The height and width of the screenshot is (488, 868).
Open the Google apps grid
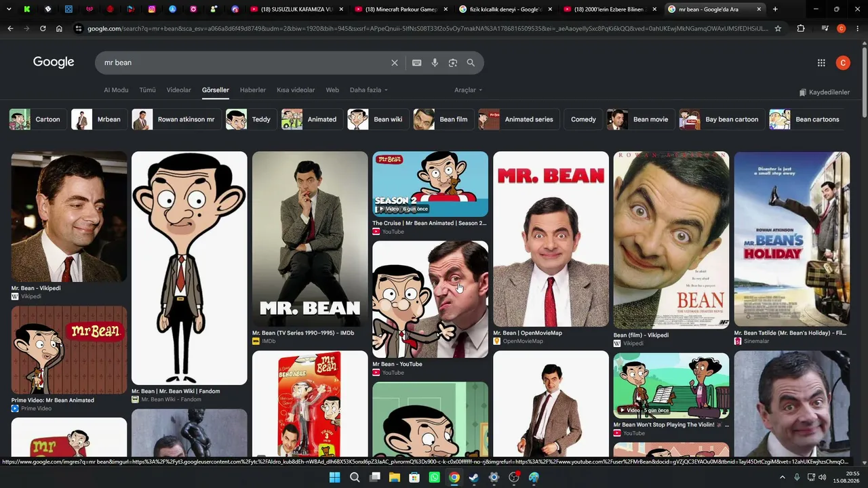pos(821,62)
